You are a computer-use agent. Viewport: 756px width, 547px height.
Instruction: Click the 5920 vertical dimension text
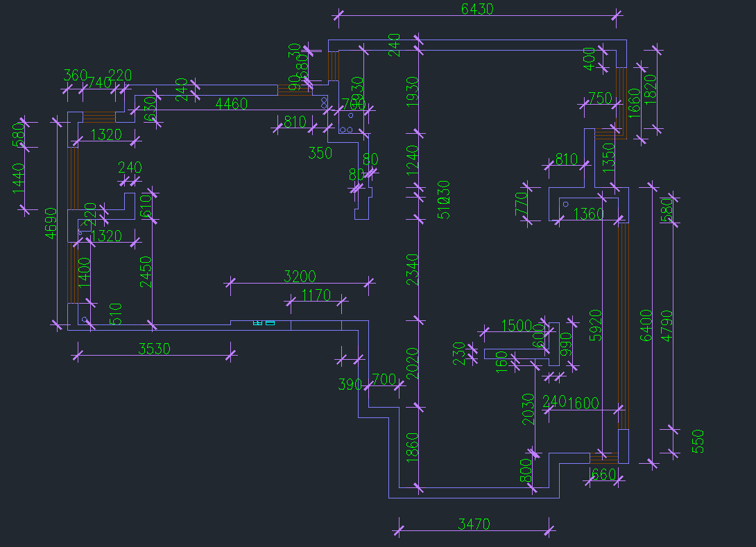pyautogui.click(x=596, y=325)
